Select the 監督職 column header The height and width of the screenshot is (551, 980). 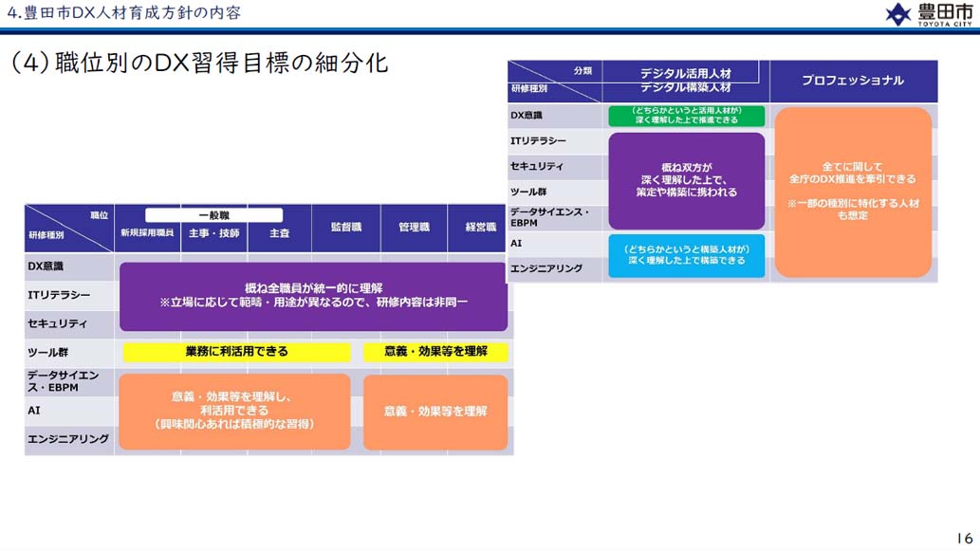click(x=346, y=228)
